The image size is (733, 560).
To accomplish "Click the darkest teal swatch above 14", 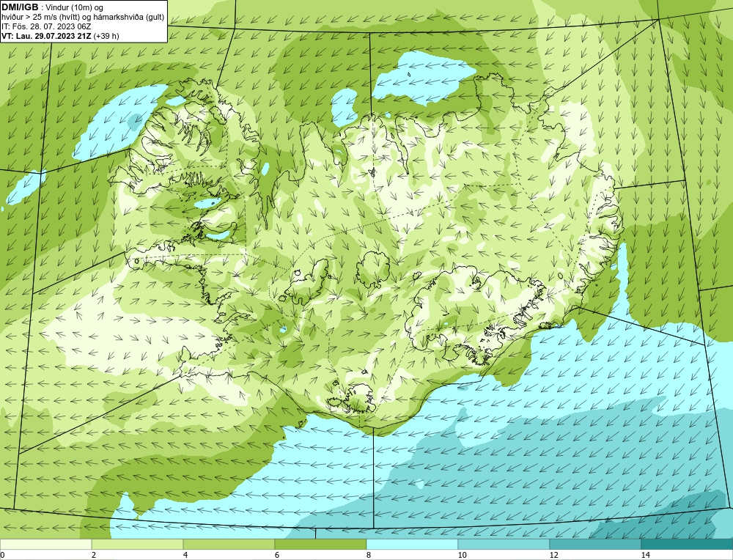I will 688,545.
